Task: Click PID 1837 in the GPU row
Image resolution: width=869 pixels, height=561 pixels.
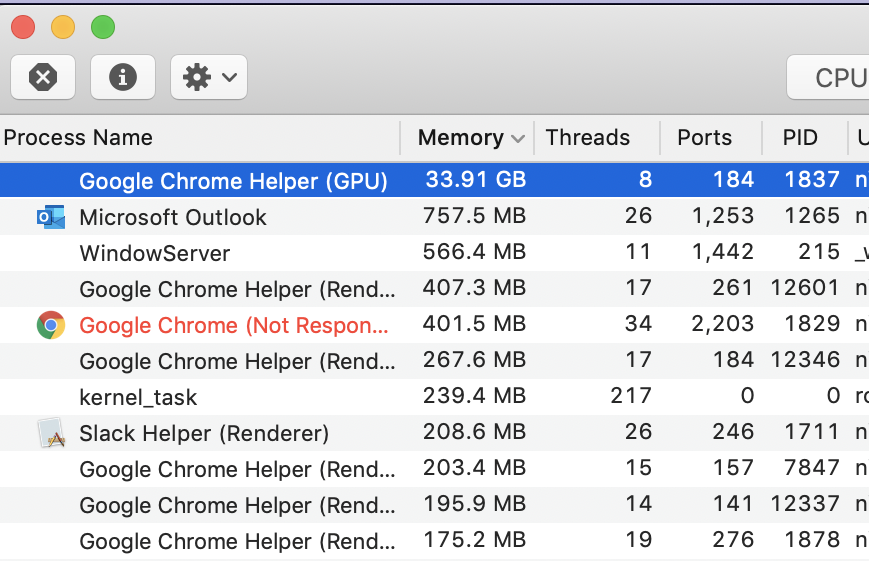Action: tap(812, 180)
